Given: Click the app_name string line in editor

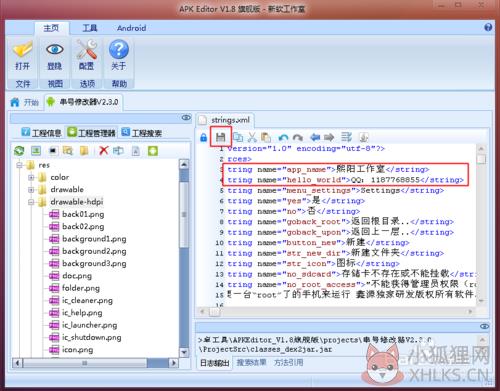Looking at the screenshot, I should [328, 169].
